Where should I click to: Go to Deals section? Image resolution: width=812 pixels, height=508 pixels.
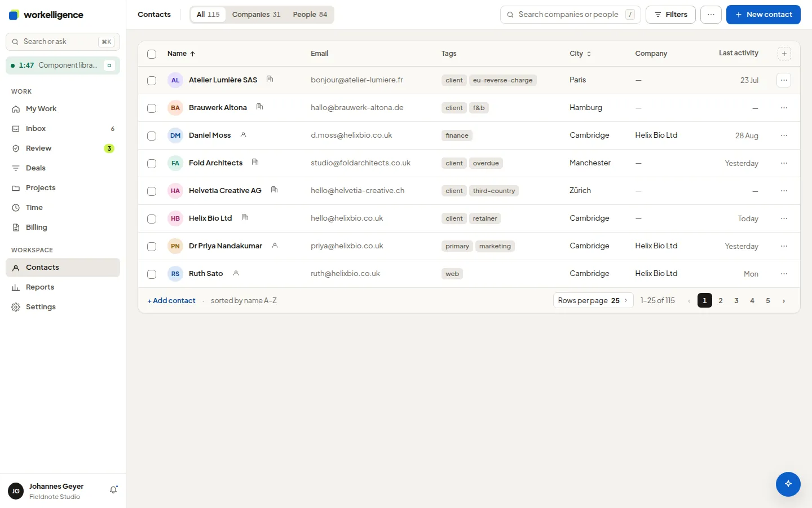coord(63,168)
